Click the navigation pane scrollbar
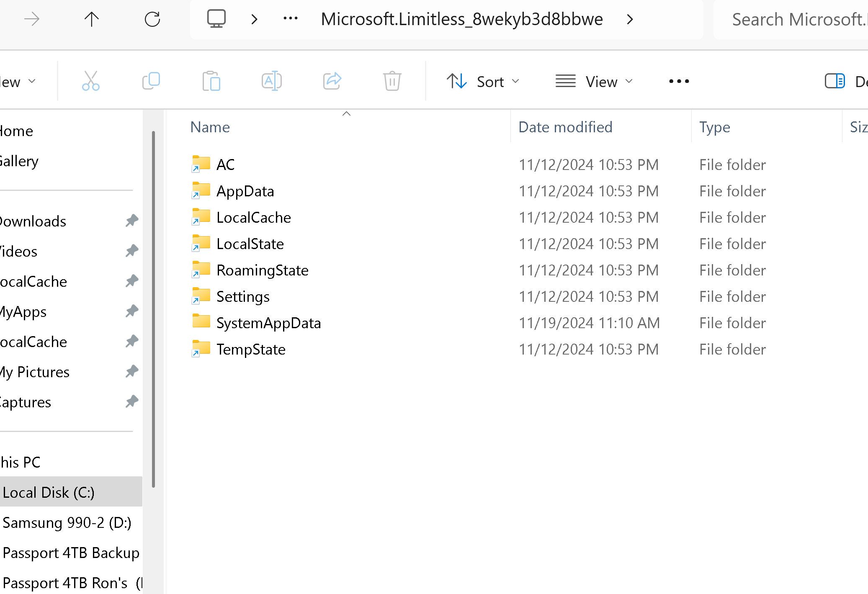 click(x=153, y=309)
